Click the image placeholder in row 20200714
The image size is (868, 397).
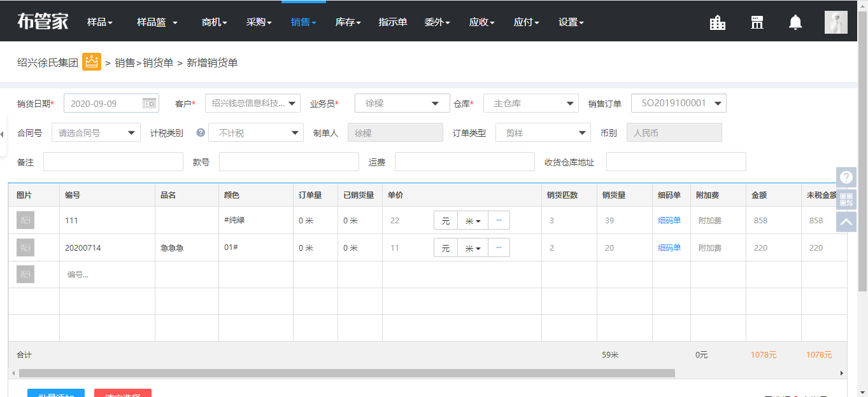(25, 247)
